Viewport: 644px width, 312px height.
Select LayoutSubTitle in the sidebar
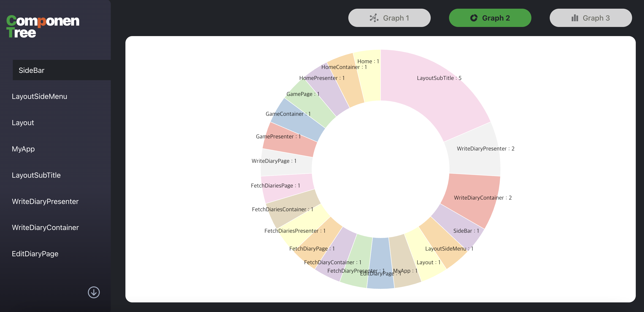click(x=36, y=175)
